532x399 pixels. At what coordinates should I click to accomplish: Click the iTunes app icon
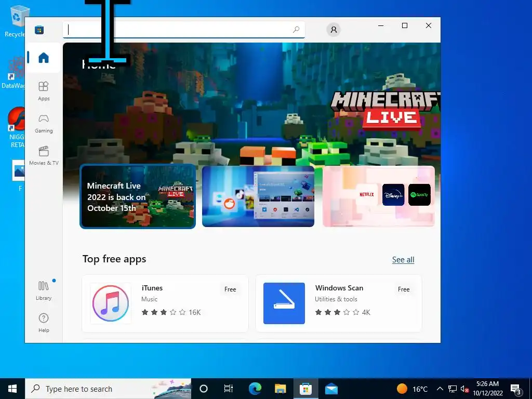click(x=111, y=303)
